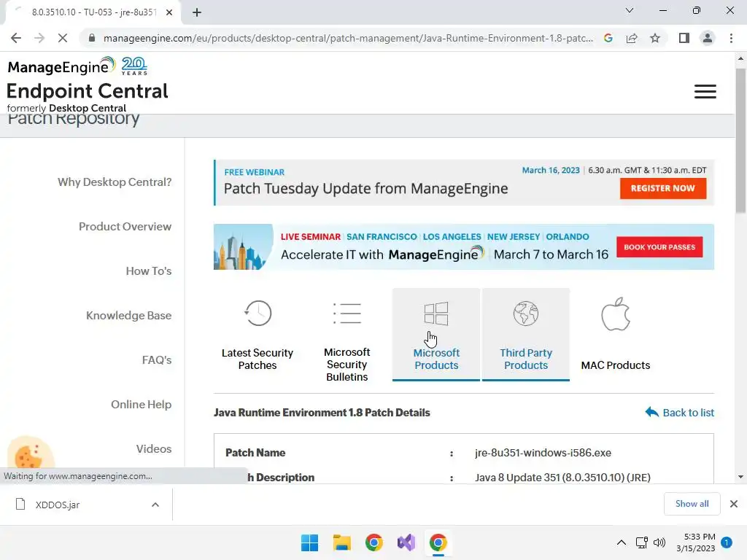Select Latest Security Patches clock icon

click(x=258, y=314)
